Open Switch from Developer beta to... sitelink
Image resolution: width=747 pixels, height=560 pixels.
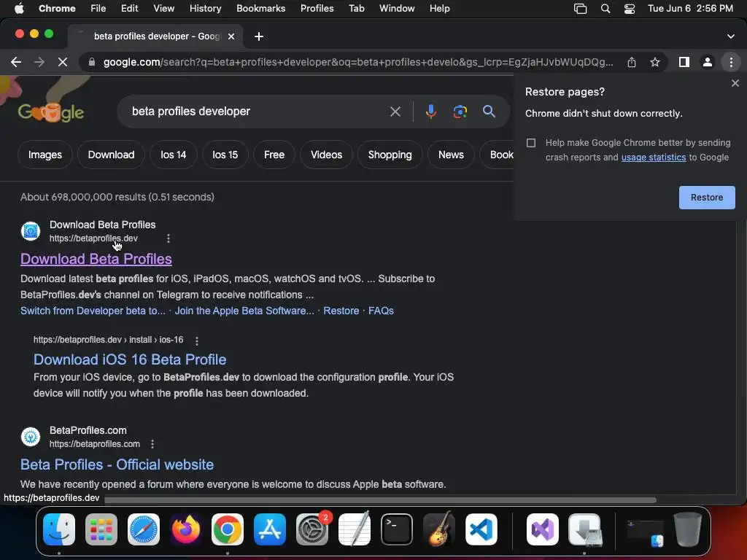pyautogui.click(x=93, y=311)
